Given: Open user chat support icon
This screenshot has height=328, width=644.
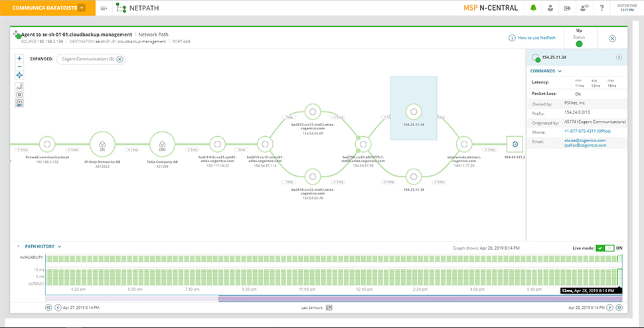Looking at the screenshot, I should (584, 8).
